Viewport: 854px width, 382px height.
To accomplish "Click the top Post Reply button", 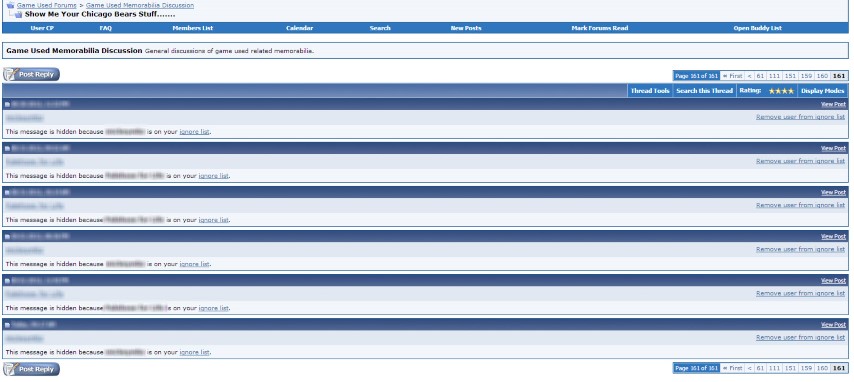I will pos(31,75).
